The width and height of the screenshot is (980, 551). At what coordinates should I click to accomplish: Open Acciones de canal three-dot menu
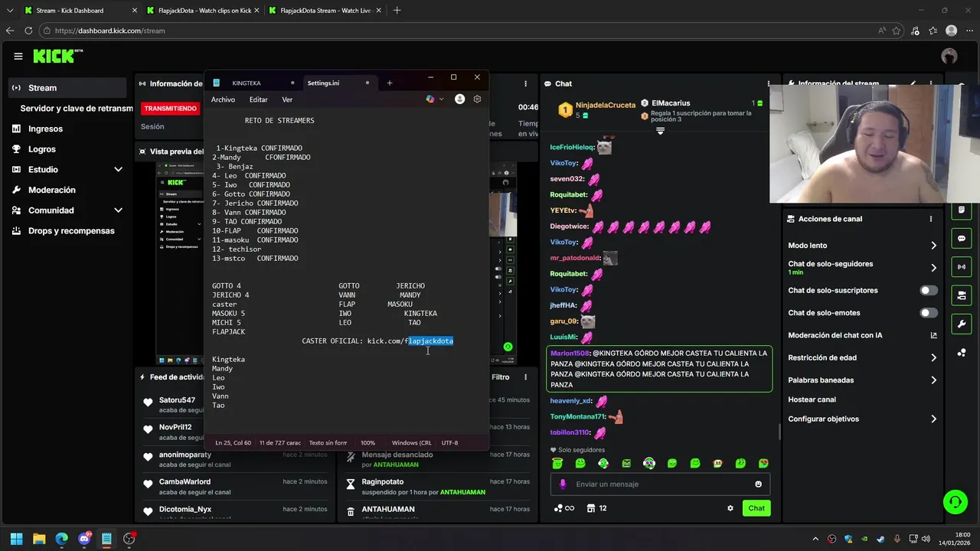pyautogui.click(x=931, y=219)
